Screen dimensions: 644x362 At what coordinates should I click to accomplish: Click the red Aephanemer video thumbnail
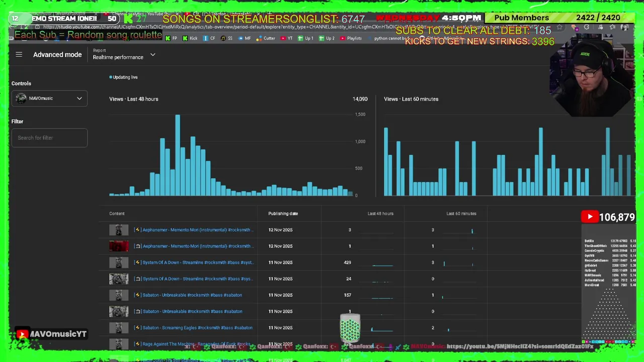[x=119, y=246]
